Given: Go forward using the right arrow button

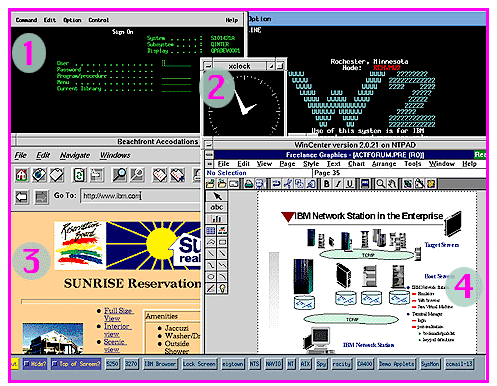Looking at the screenshot, I should (41, 197).
